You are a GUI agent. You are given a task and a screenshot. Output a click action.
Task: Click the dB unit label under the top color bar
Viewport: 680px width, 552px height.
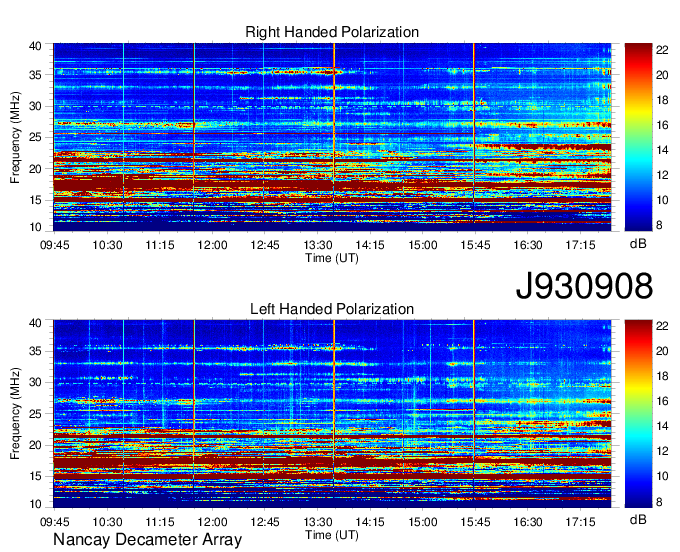[x=638, y=244]
